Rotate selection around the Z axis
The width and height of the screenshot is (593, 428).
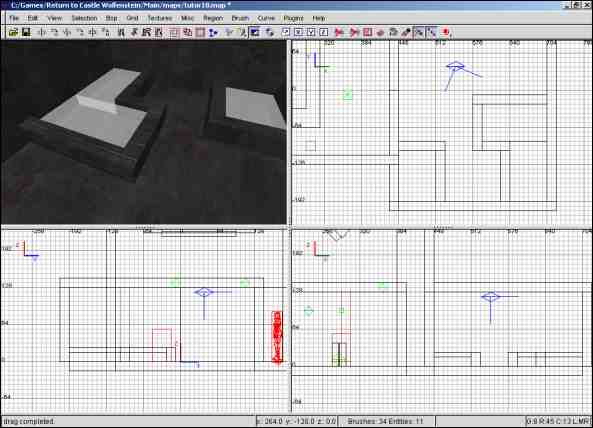[x=106, y=33]
